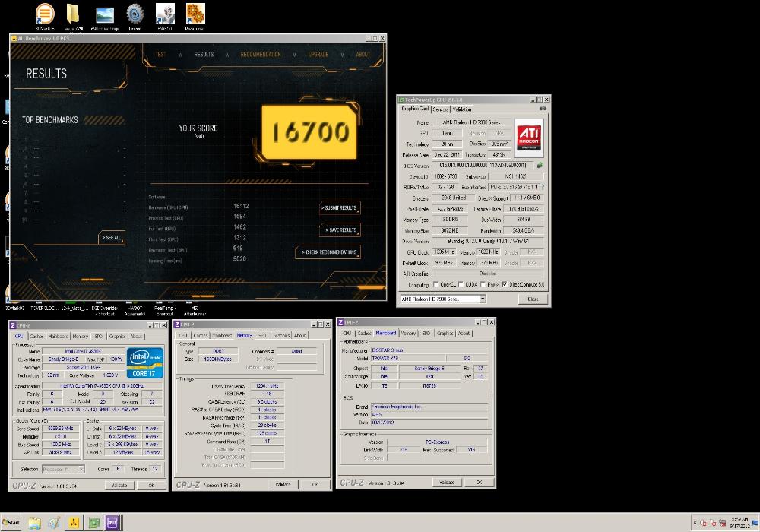This screenshot has height=532, width=760.
Task: Switch to the RECOMMENDATION tab in benchmark
Action: (261, 54)
